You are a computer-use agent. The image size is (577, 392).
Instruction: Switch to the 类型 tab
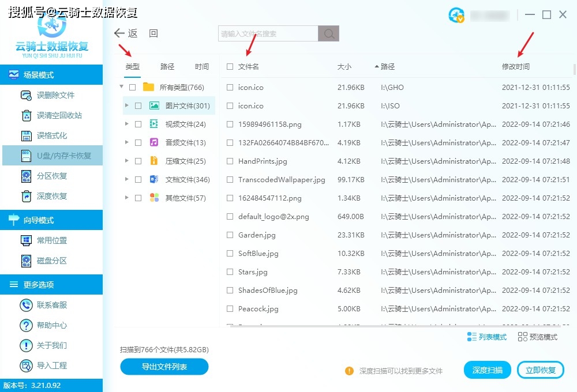coord(133,66)
